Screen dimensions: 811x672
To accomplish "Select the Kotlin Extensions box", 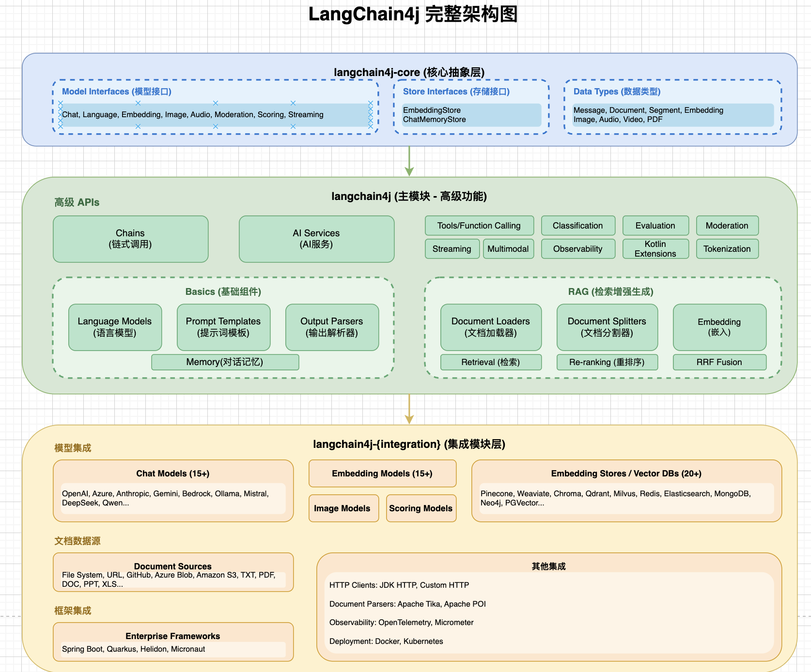I will point(656,249).
